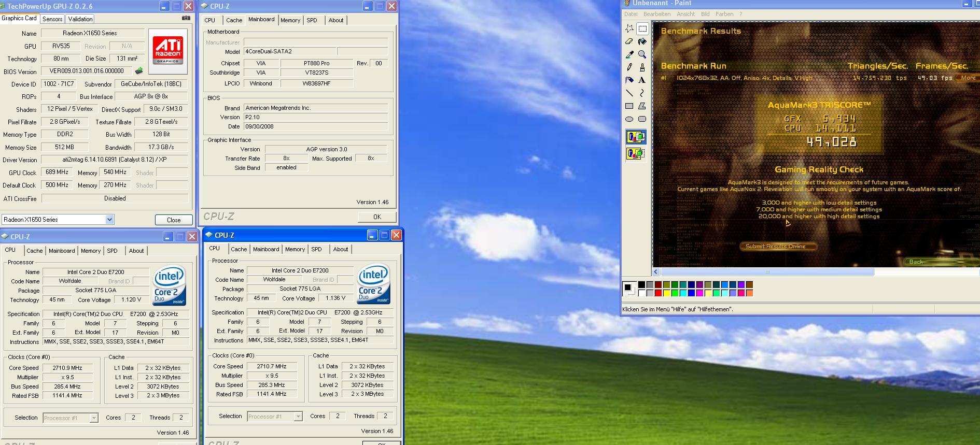Viewport: 980px width, 445px height.
Task: Open the Bearbeiten menu in Paint
Action: click(657, 14)
